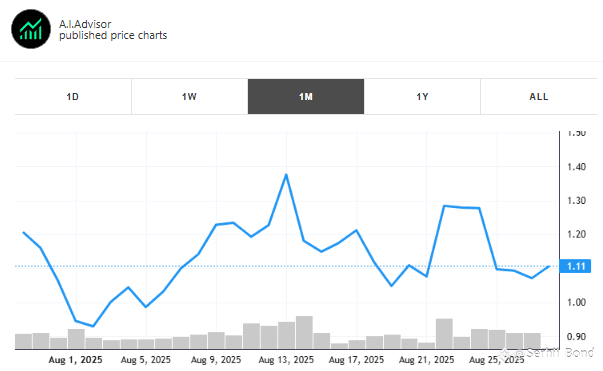Viewport: 603px width, 371px height.
Task: Click the tall volume bar after Aug 21
Action: click(x=444, y=334)
